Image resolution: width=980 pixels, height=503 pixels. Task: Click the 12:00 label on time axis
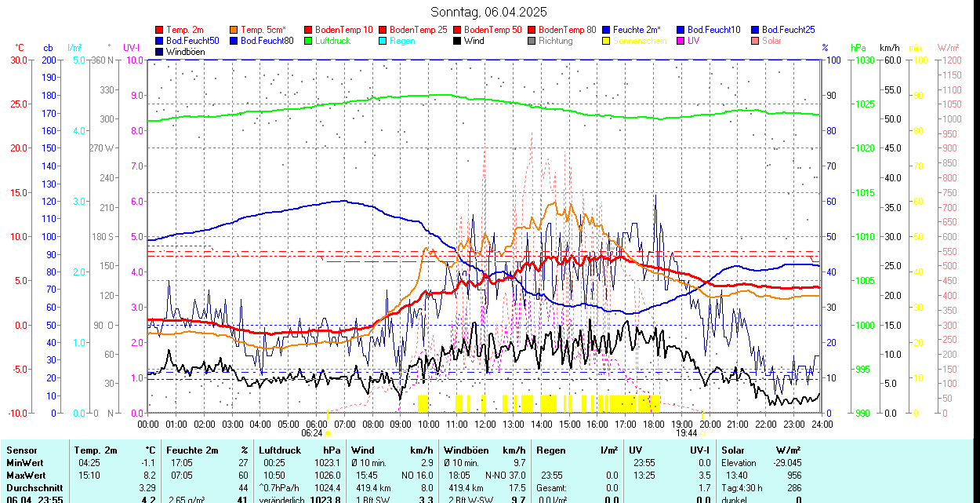[485, 424]
